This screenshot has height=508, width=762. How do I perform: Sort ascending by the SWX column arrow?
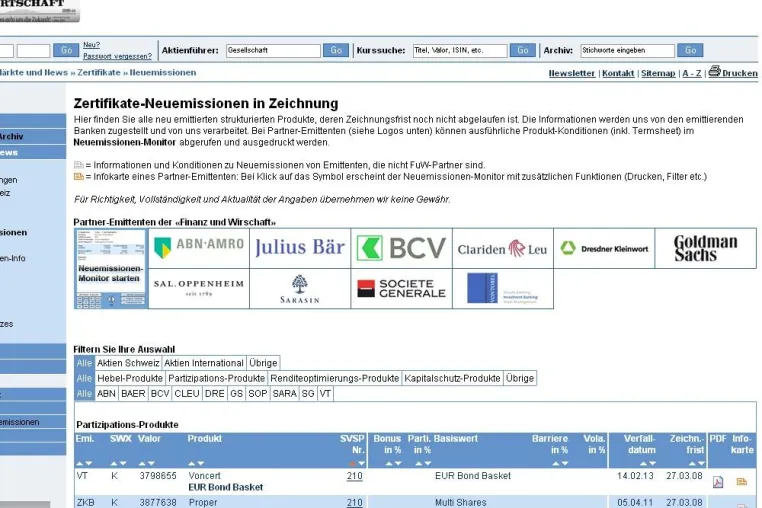point(114,463)
